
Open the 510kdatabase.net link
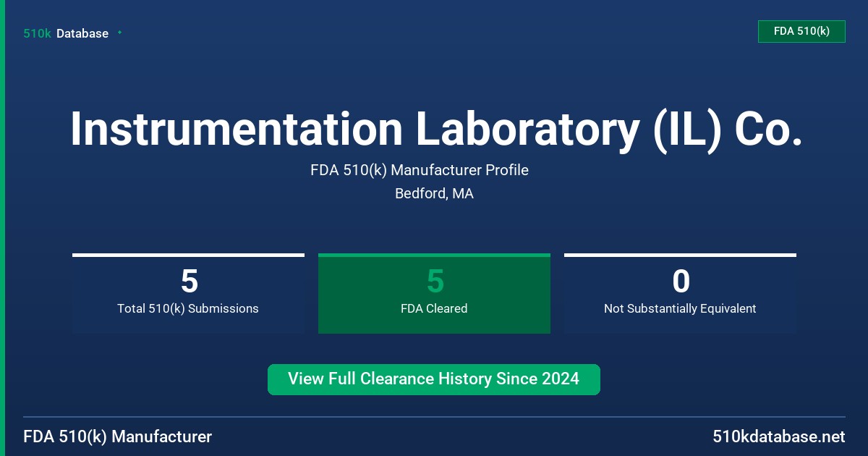coord(778,436)
